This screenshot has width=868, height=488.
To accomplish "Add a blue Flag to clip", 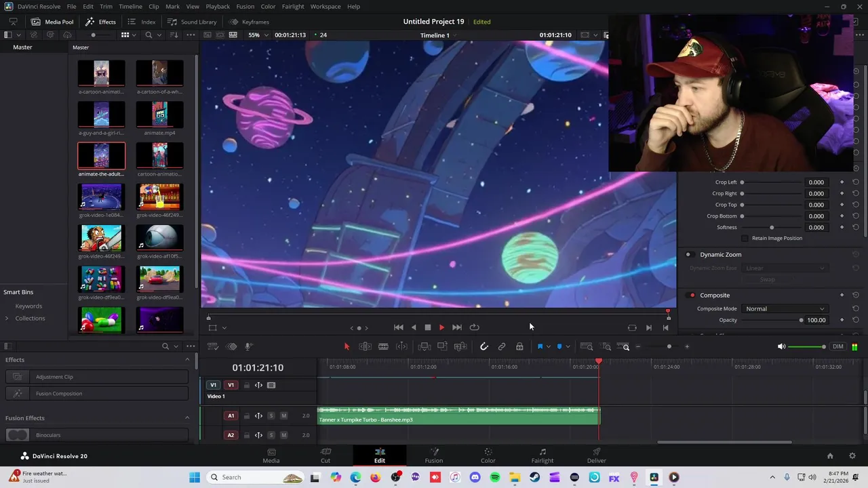I will coord(540,346).
